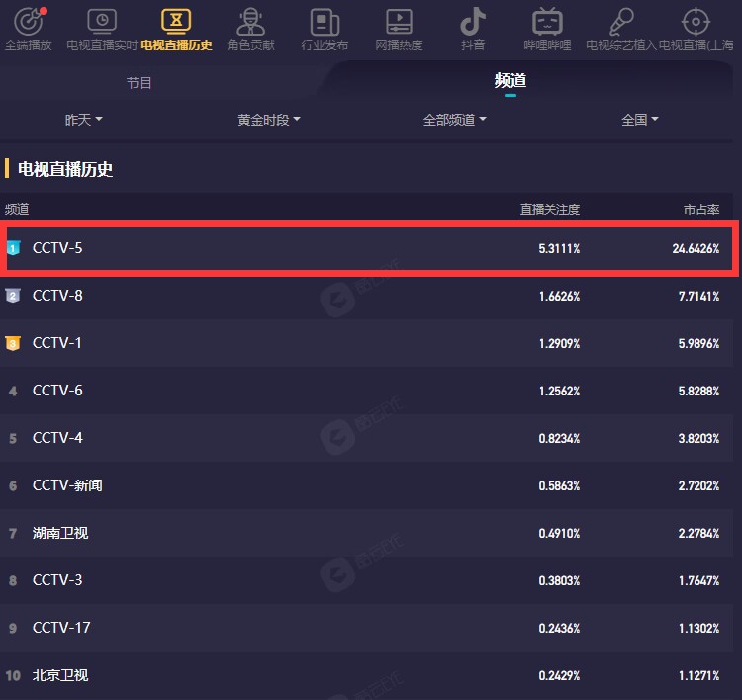Click the 0.2436% attention value
The width and height of the screenshot is (742, 700).
(559, 629)
